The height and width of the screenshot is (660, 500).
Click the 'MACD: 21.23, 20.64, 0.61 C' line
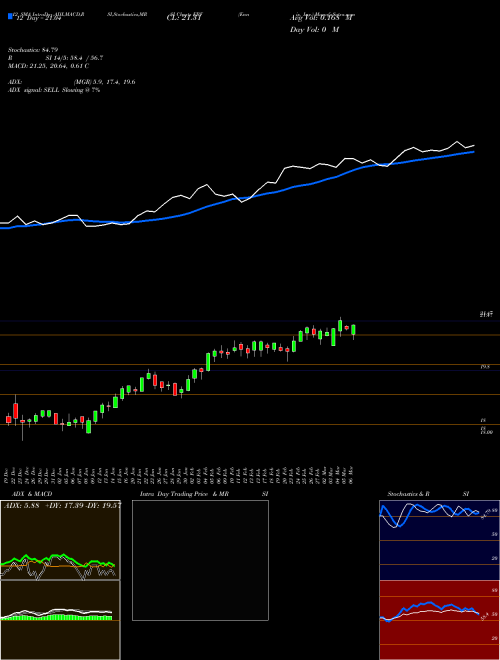click(48, 66)
